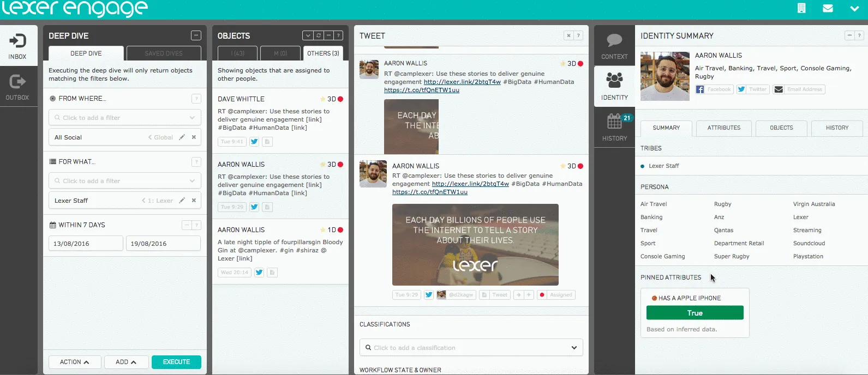The image size is (868, 375).
Task: Open the lexer.link/2btqT4w link in lower tweet
Action: pos(470,184)
